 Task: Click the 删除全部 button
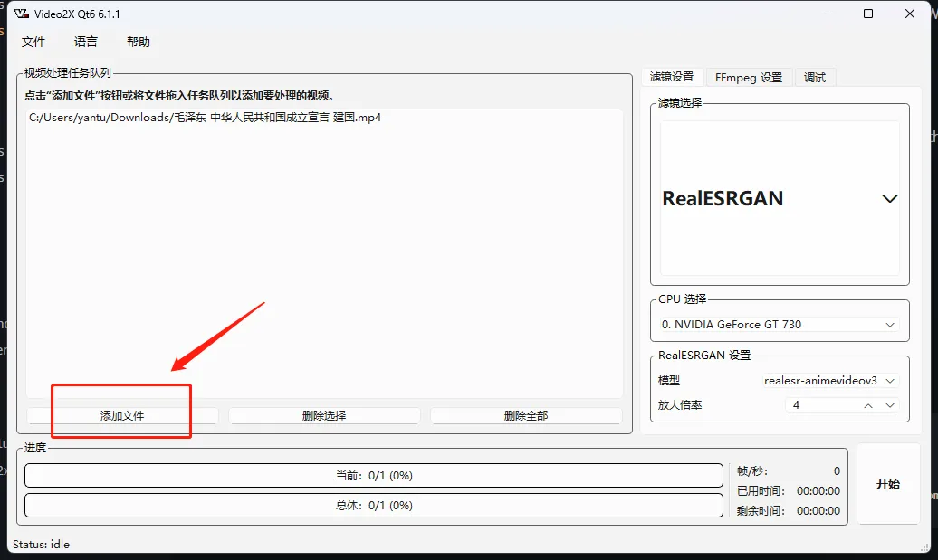tap(526, 415)
